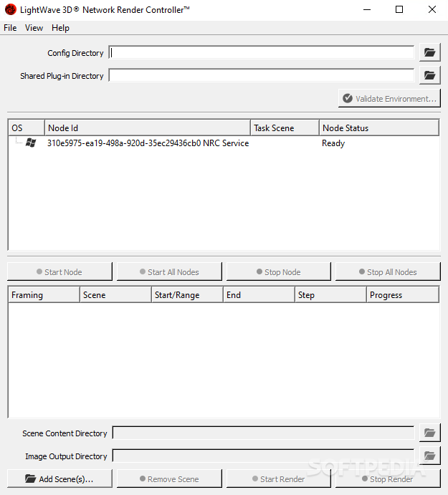
Task: Click the Ready status of the node
Action: pos(333,143)
